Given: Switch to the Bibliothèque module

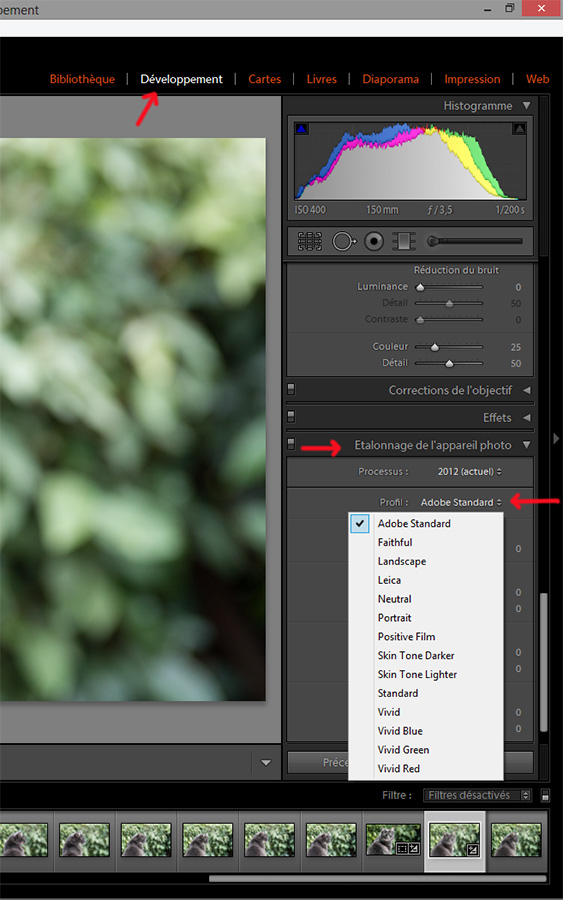Looking at the screenshot, I should pos(82,79).
